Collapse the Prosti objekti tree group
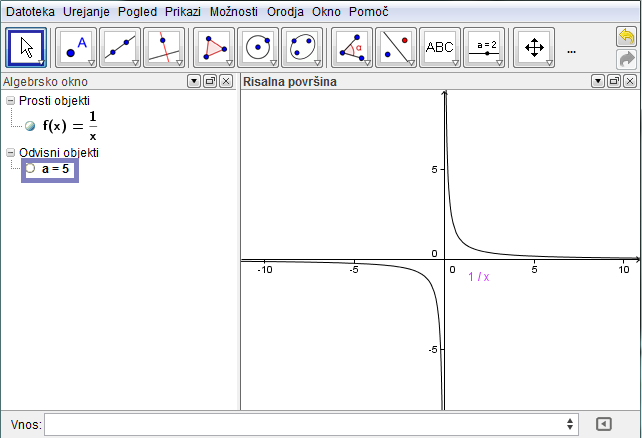This screenshot has height=438, width=642. click(10, 101)
